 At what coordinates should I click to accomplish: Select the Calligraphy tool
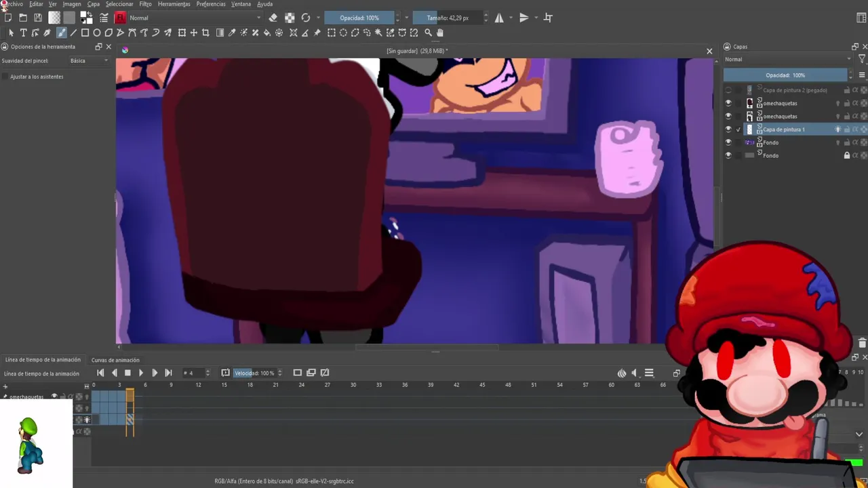(47, 33)
